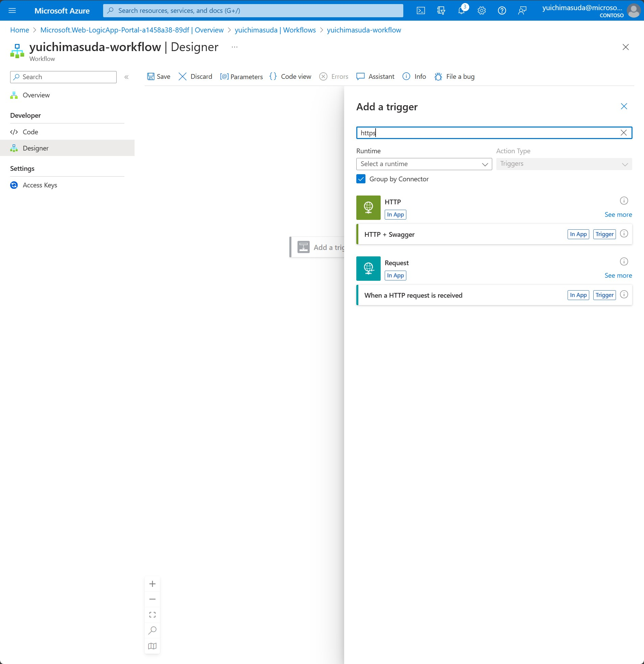Viewport: 644px width, 664px height.
Task: Open the yuichimasuda-workflow breadcrumb
Action: pos(364,30)
